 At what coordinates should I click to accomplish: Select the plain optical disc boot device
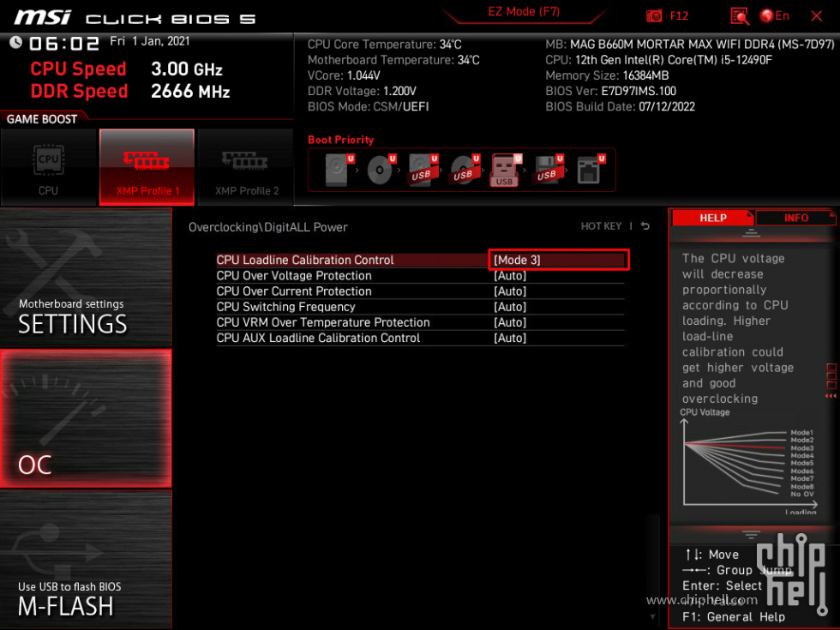click(381, 170)
